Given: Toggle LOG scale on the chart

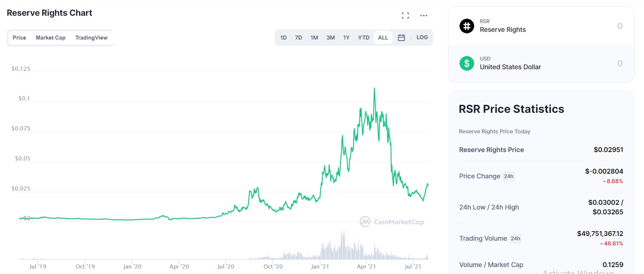Looking at the screenshot, I should click(x=422, y=37).
